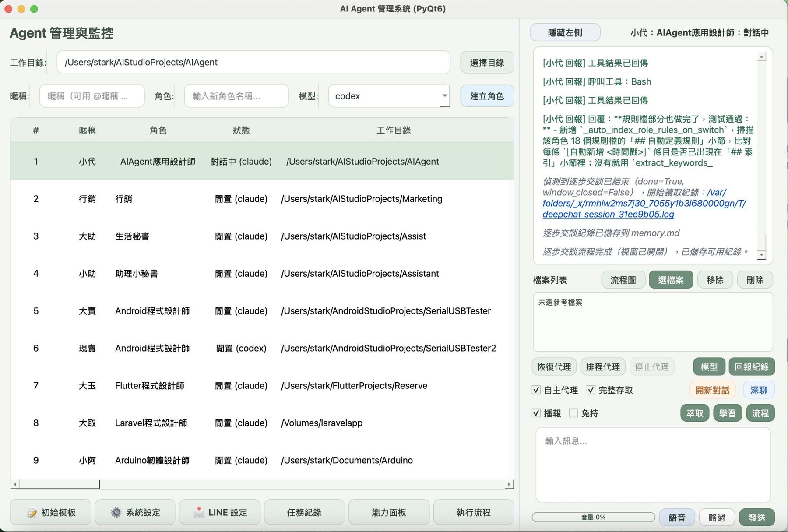The image size is (788, 532).
Task: Click the 流程圖 button
Action: [623, 280]
